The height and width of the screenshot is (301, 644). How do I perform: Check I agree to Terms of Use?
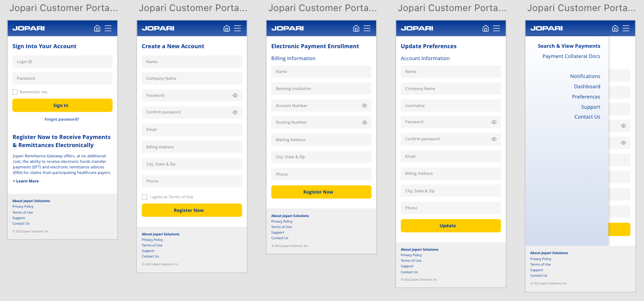(x=145, y=197)
